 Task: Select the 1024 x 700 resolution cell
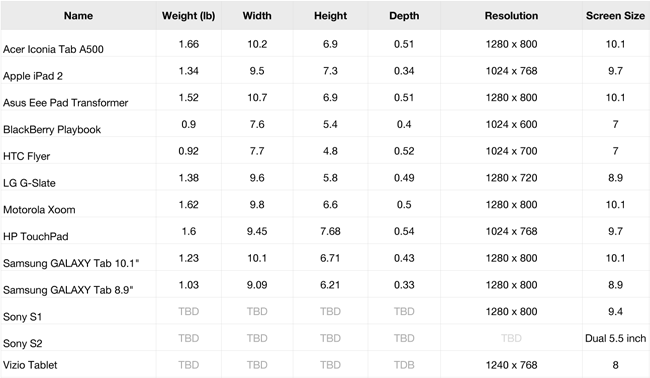tap(511, 151)
